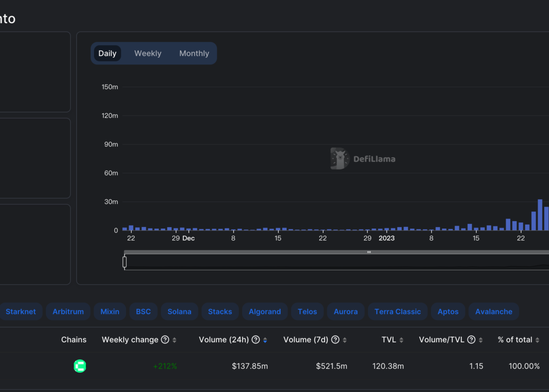Choose the Avalanche chain button
Viewport: 549px width, 392px height.
coord(494,312)
